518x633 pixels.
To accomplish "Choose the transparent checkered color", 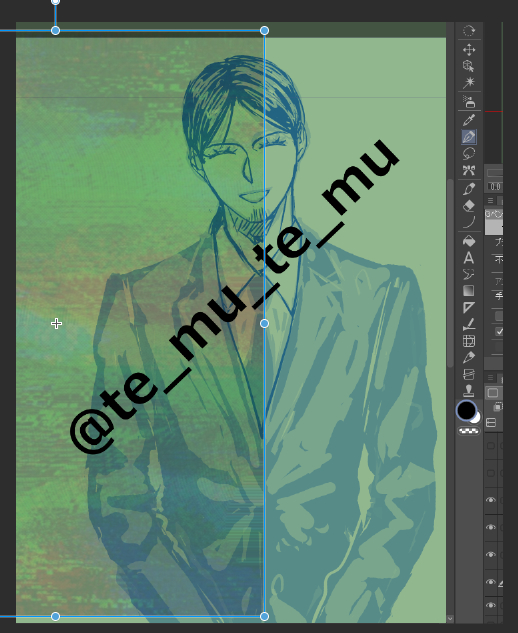I will point(469,431).
